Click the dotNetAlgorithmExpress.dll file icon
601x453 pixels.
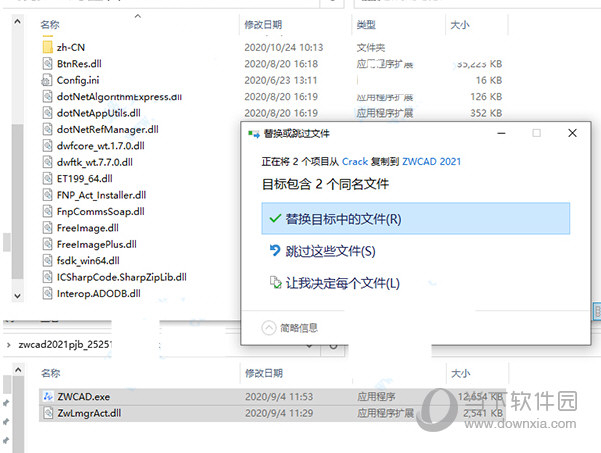tap(48, 97)
